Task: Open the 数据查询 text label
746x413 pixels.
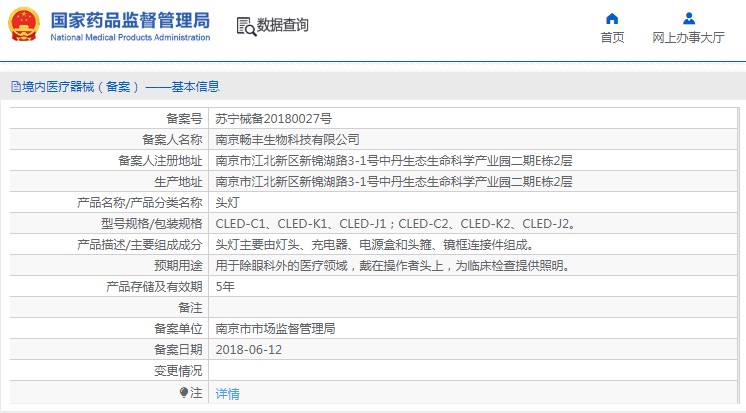Action: [x=283, y=25]
